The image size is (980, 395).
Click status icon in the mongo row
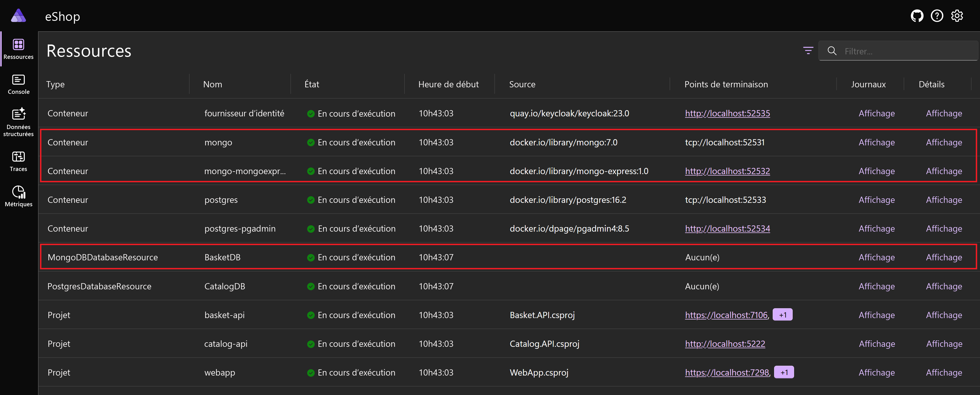[311, 142]
